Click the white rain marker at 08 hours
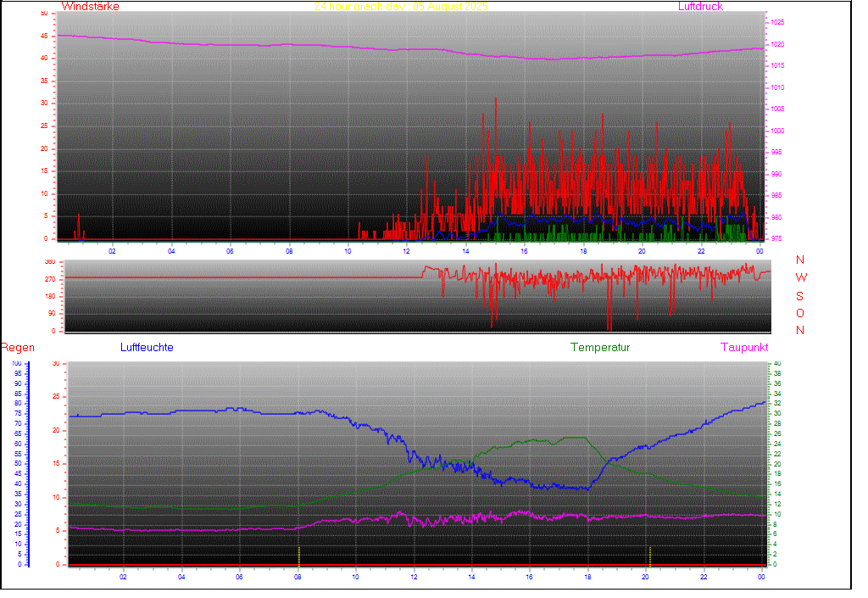 (298, 556)
